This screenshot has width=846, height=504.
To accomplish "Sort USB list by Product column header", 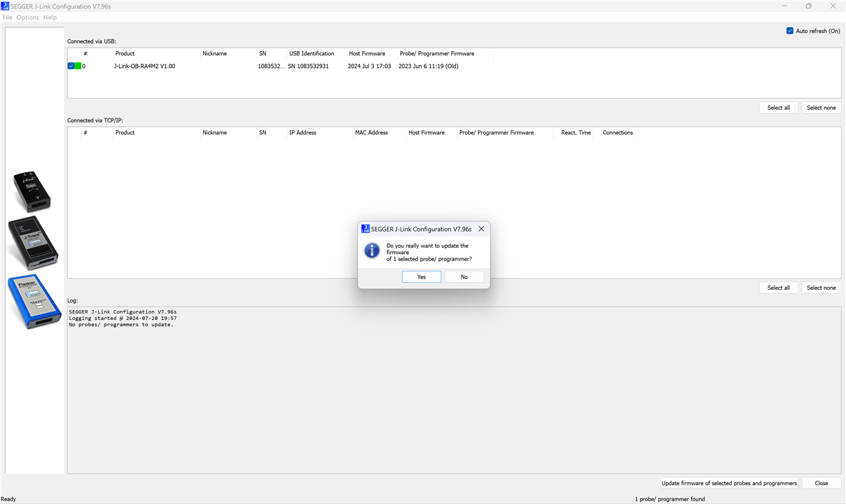I will tap(125, 54).
